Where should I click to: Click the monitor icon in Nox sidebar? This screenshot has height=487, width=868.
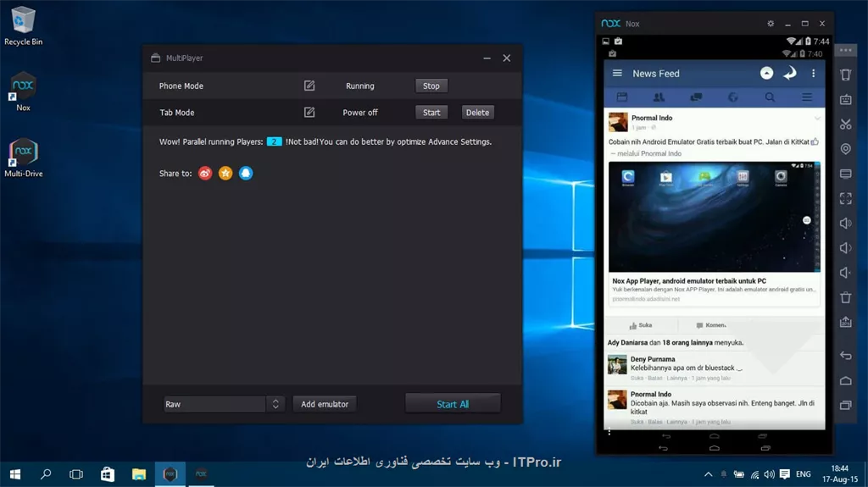click(845, 174)
